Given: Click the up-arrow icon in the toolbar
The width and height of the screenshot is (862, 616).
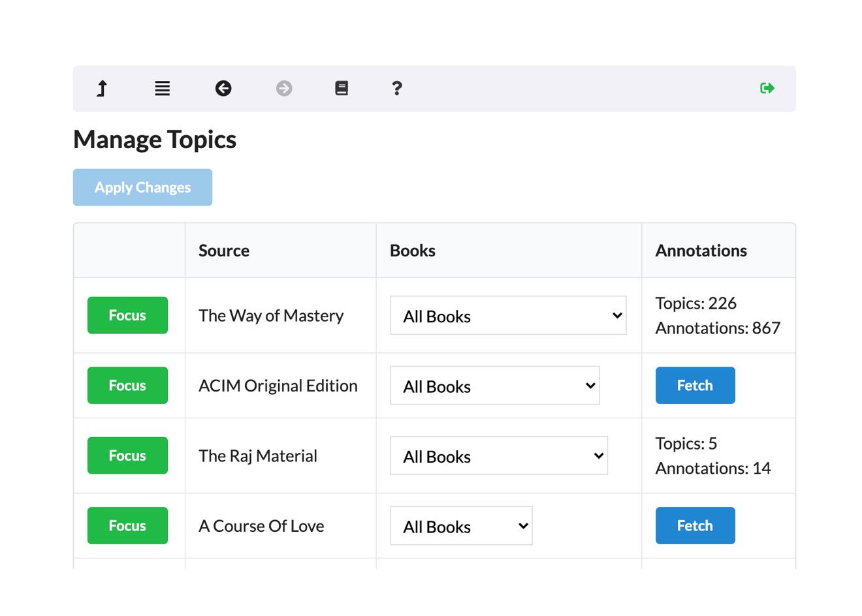Looking at the screenshot, I should pos(102,88).
